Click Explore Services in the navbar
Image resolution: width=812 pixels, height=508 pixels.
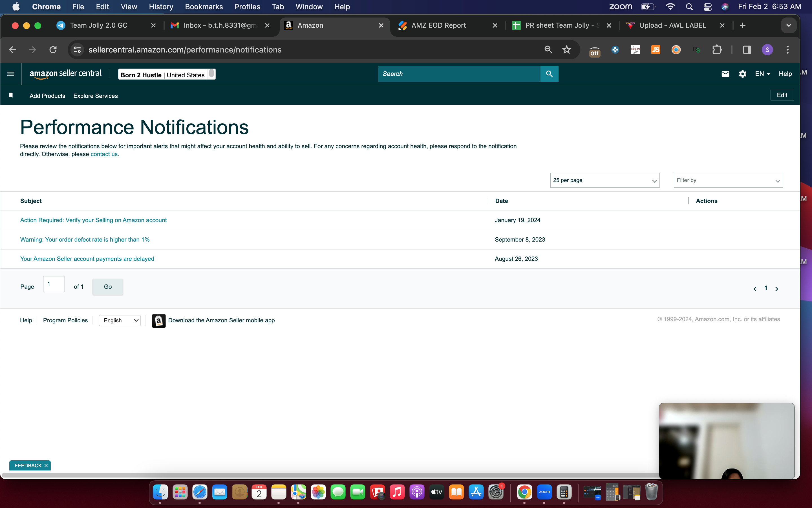pos(96,96)
